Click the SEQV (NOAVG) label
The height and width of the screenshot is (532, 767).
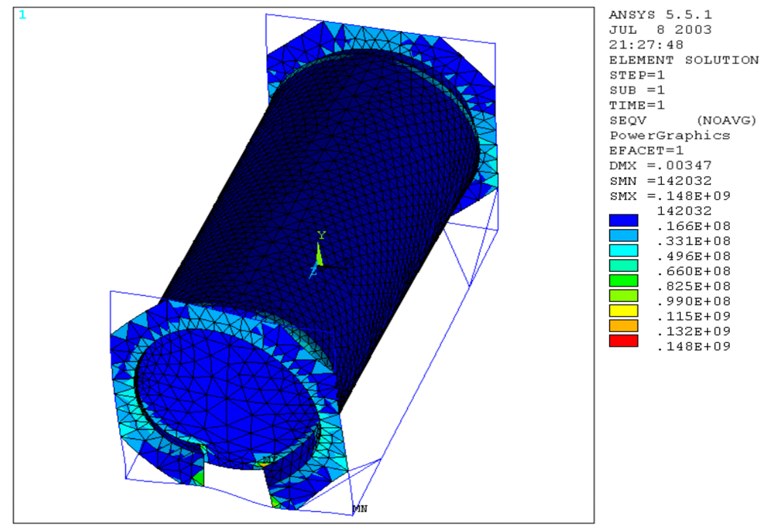click(x=683, y=120)
